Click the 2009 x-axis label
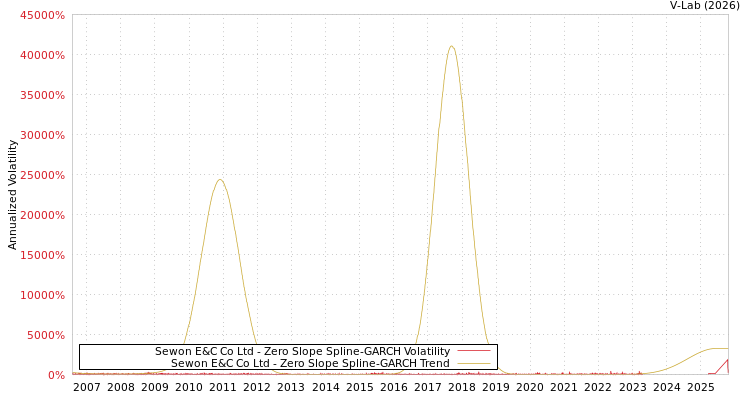The width and height of the screenshot is (750, 400). pos(154,387)
